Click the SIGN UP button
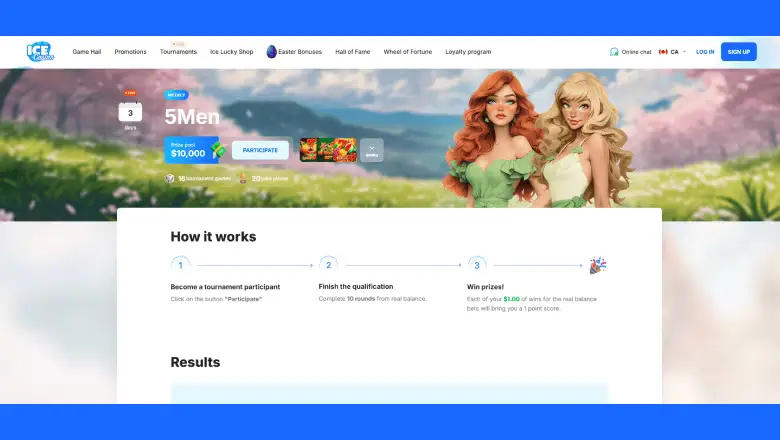This screenshot has height=440, width=780. pyautogui.click(x=738, y=51)
